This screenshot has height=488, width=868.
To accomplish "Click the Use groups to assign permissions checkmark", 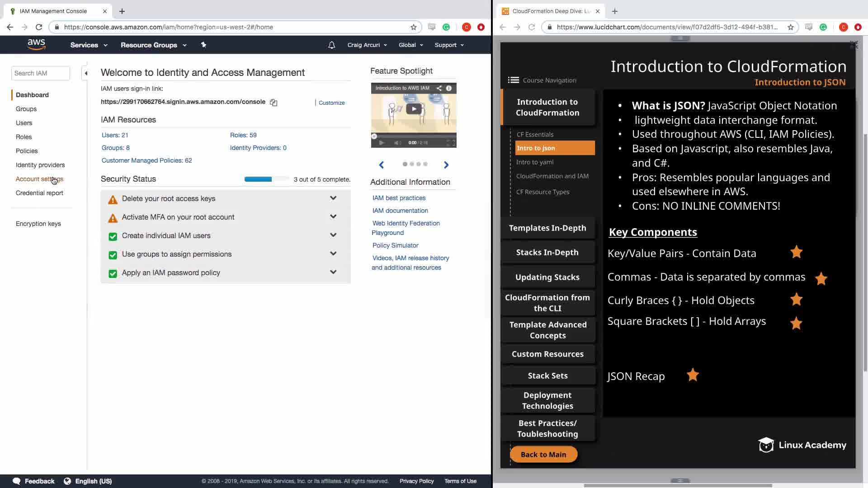I will [x=113, y=255].
